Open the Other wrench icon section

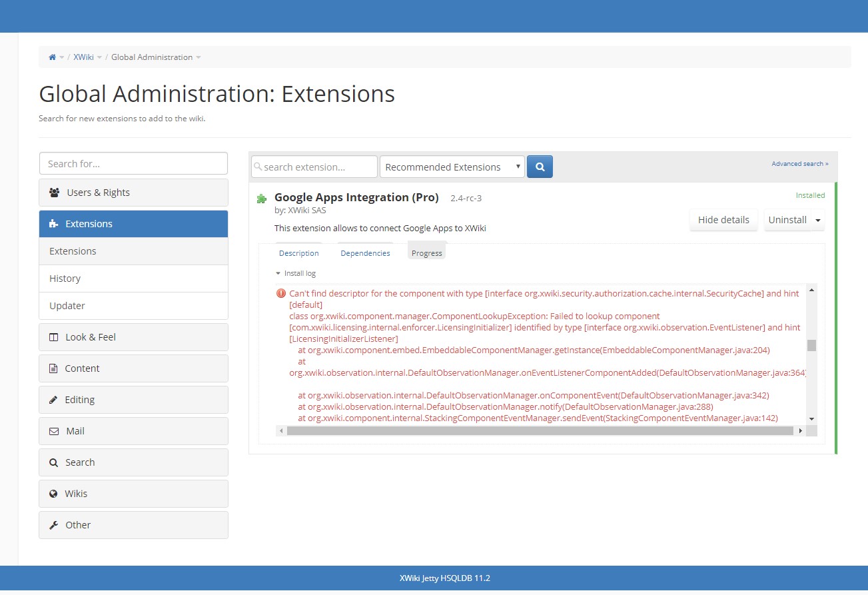tap(54, 524)
